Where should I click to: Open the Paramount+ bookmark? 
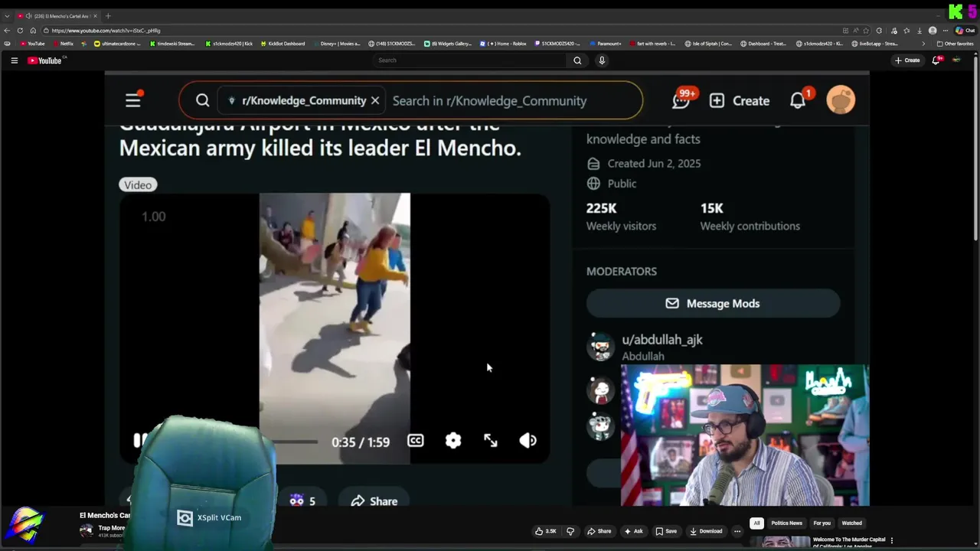pos(606,44)
